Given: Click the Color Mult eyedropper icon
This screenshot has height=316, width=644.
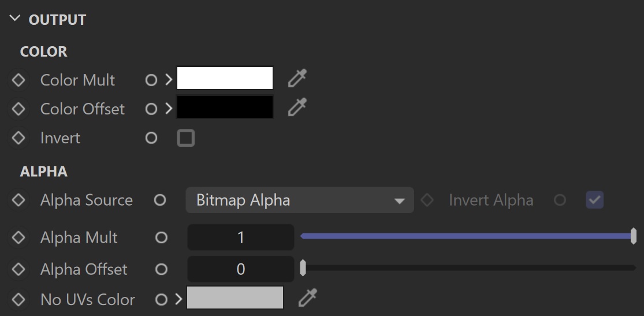Looking at the screenshot, I should pos(297,78).
